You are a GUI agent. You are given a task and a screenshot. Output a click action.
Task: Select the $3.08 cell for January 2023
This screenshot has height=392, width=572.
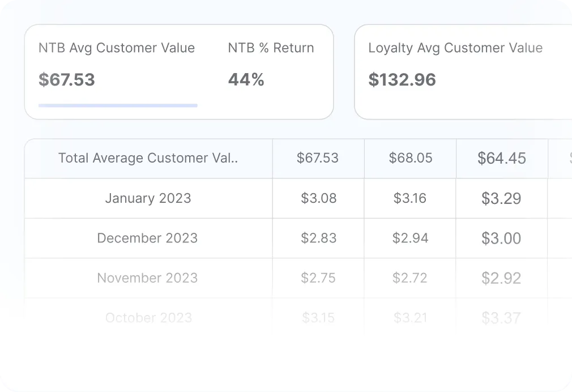click(318, 198)
